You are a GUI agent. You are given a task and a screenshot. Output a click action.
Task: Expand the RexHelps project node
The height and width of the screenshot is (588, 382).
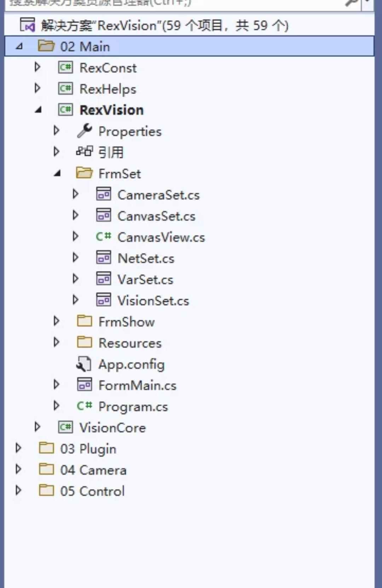(x=37, y=88)
